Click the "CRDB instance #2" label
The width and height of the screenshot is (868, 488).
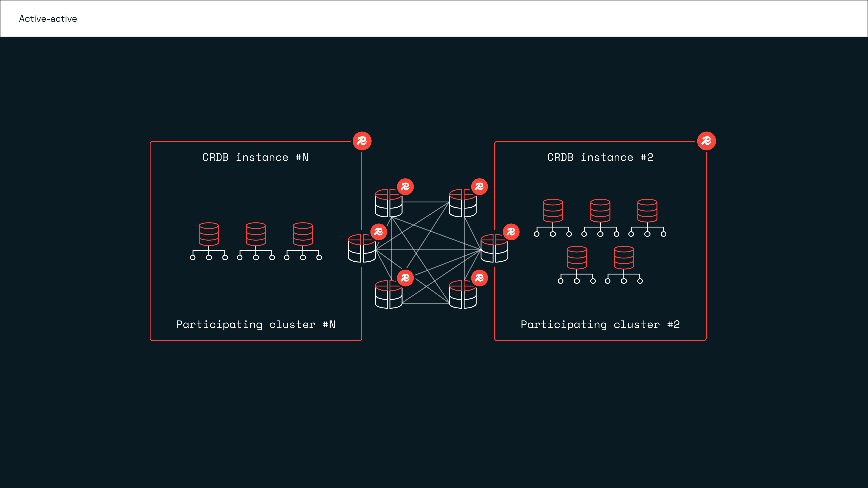(x=600, y=157)
